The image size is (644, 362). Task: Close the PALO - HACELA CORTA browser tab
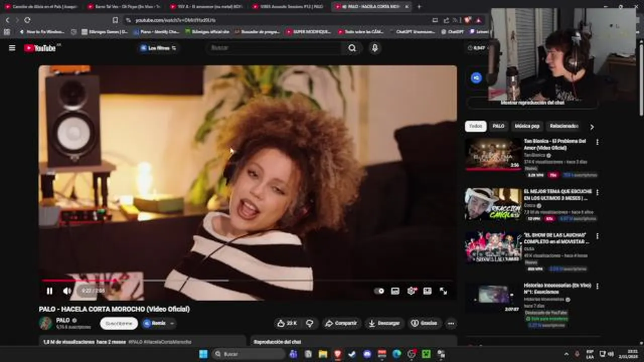click(x=407, y=7)
